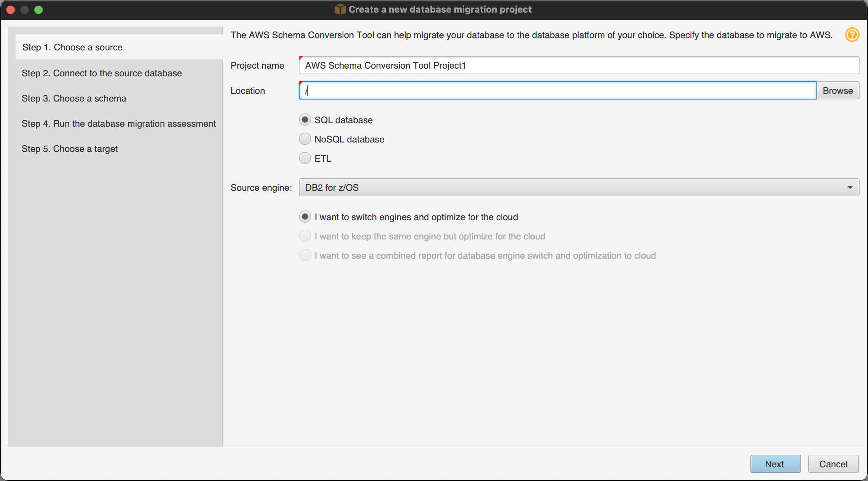Cancel the migration project dialog
This screenshot has height=481, width=868.
(833, 464)
